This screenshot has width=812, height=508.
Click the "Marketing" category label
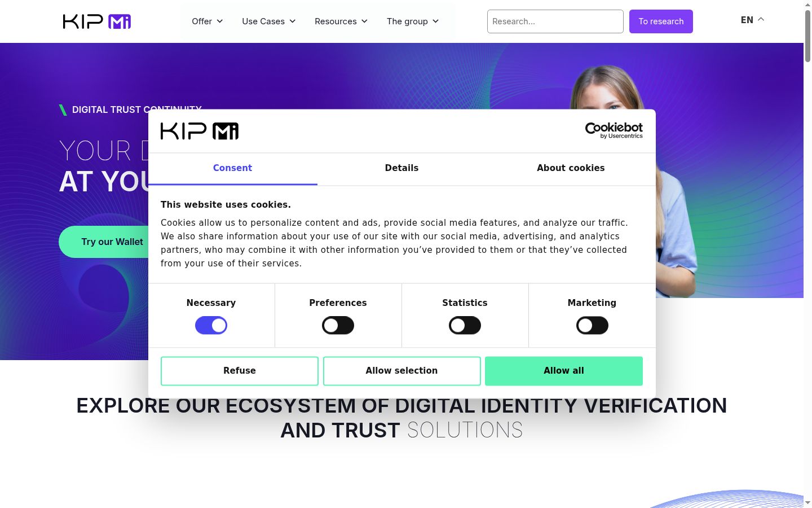(592, 303)
